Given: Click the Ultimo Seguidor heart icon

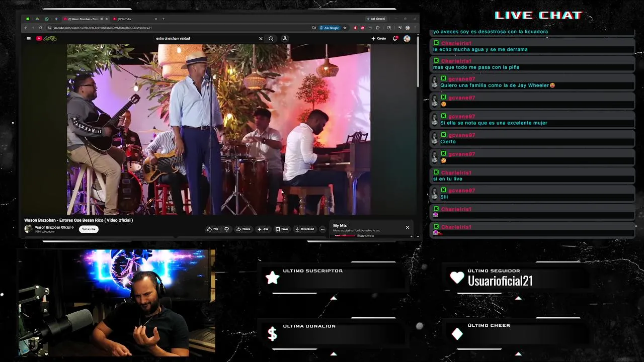Looking at the screenshot, I should click(x=457, y=278).
